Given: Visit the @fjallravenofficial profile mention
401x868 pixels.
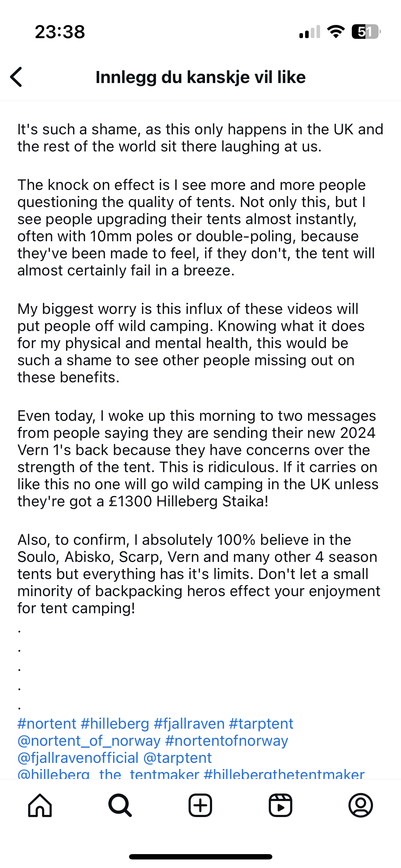Looking at the screenshot, I should [x=78, y=758].
